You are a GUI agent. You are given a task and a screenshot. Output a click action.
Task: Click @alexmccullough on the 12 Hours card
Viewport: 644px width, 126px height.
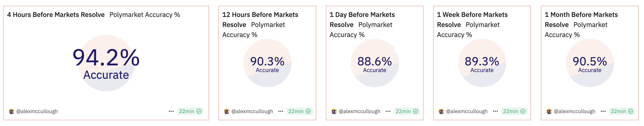coord(252,111)
